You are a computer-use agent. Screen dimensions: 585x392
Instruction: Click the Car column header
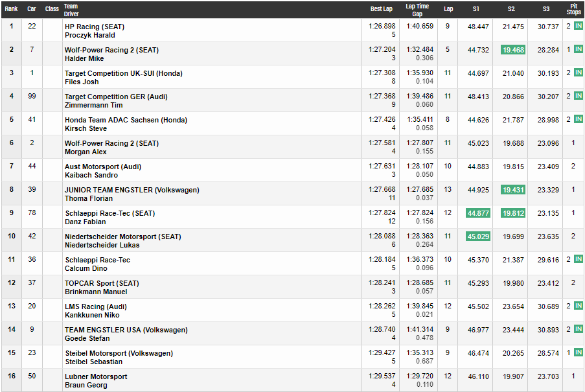click(32, 9)
